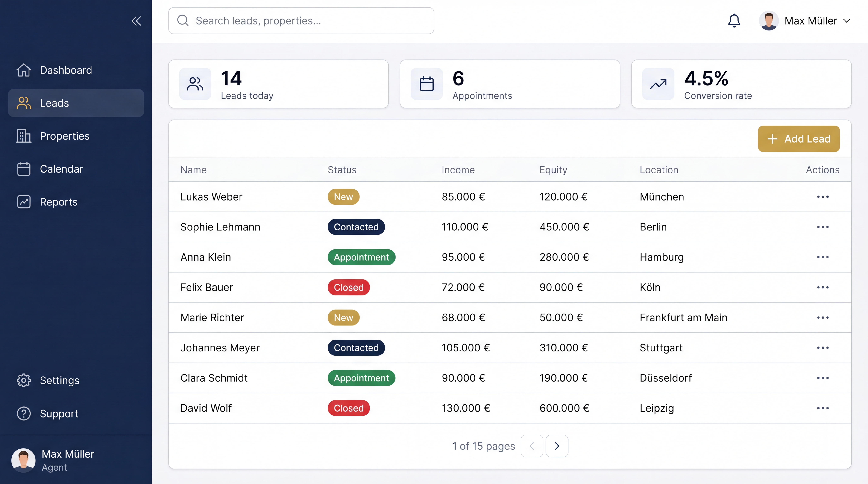
Task: Click the Settings gear icon
Action: coord(24,380)
